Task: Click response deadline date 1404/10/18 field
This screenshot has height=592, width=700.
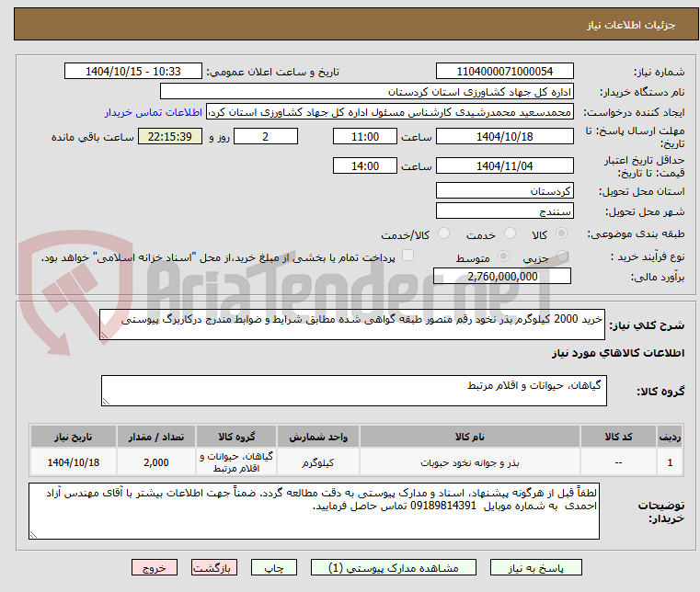Action: pyautogui.click(x=504, y=137)
